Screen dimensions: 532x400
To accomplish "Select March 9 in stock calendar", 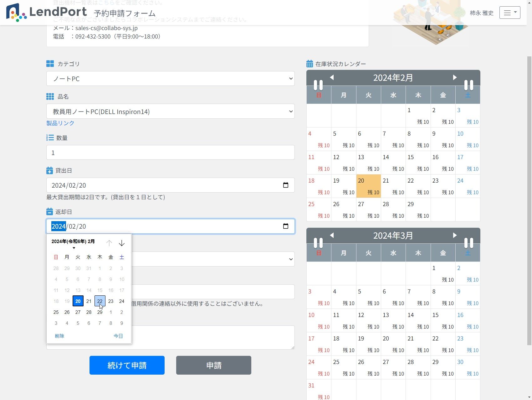I will pos(468,297).
